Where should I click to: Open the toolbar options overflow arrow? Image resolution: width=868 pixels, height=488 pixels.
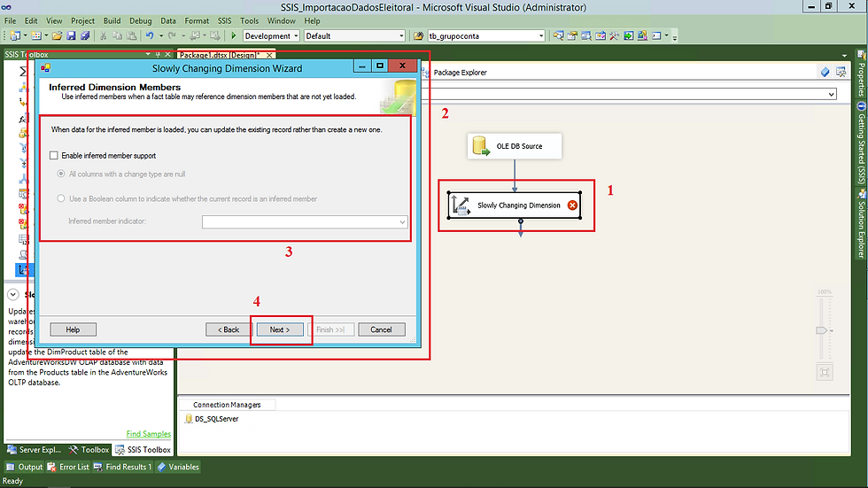tap(674, 36)
